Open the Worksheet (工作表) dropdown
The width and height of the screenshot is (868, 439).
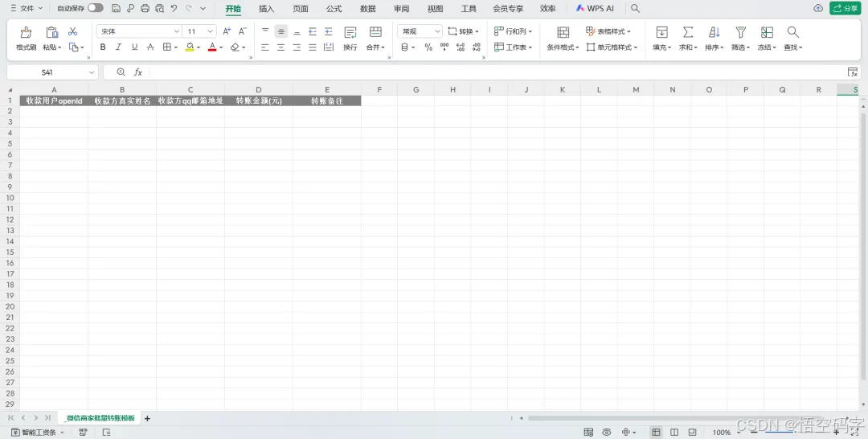513,47
